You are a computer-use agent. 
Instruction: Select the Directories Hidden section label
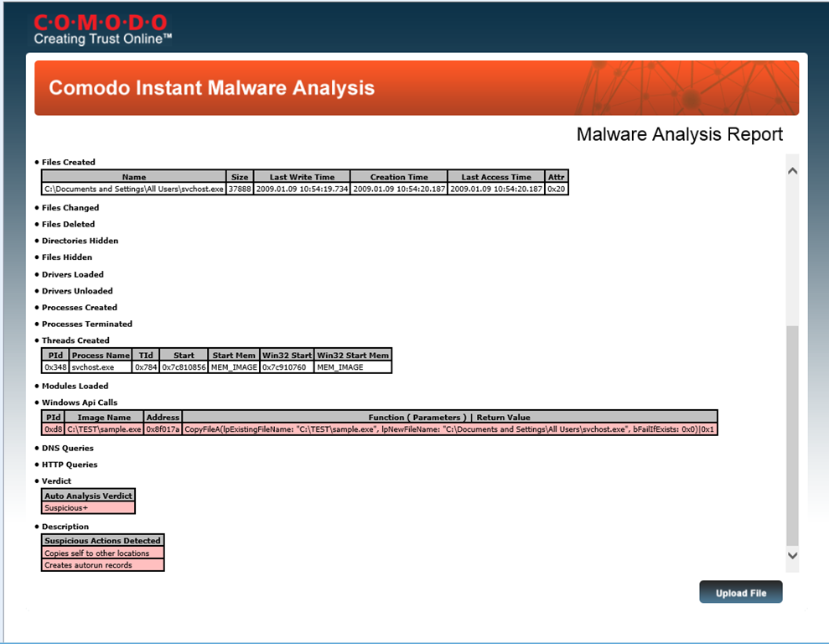pyautogui.click(x=80, y=241)
